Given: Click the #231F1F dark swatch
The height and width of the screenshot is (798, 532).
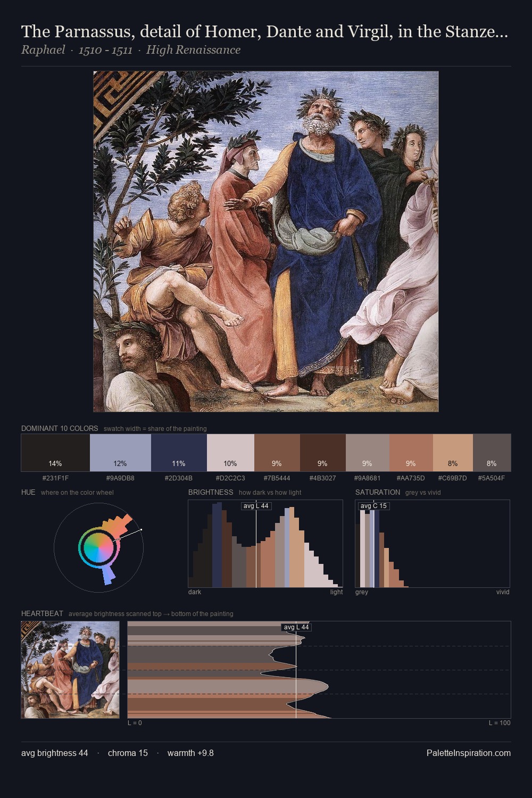Looking at the screenshot, I should (x=55, y=453).
